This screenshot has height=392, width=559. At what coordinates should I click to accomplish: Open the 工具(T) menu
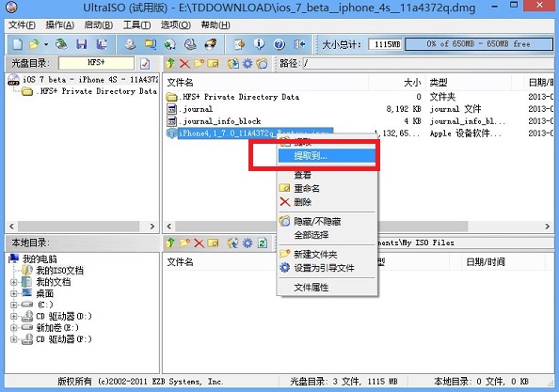click(136, 25)
